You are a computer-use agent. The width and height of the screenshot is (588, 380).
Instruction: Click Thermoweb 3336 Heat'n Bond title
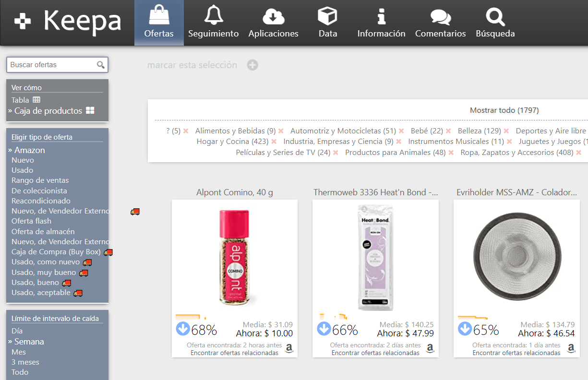tap(376, 192)
